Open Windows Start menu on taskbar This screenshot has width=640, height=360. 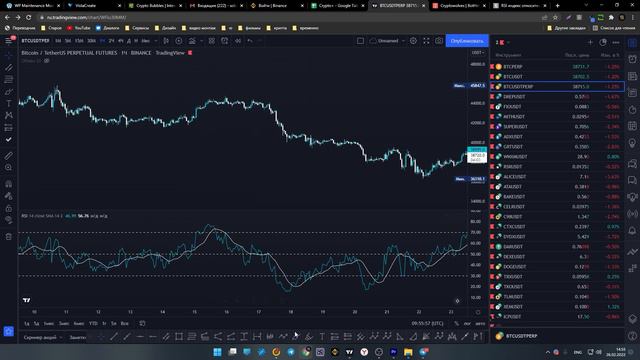(x=218, y=352)
